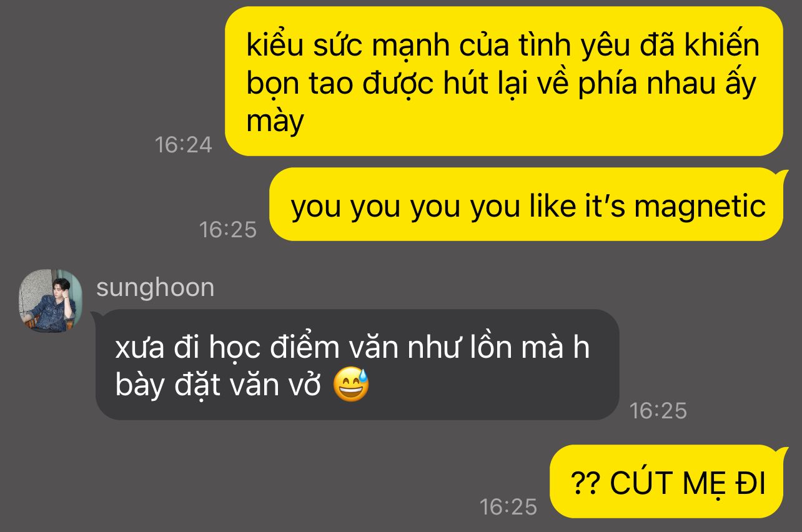Tap sunghoon's dark gray message bubble
This screenshot has width=802, height=532.
(x=357, y=365)
